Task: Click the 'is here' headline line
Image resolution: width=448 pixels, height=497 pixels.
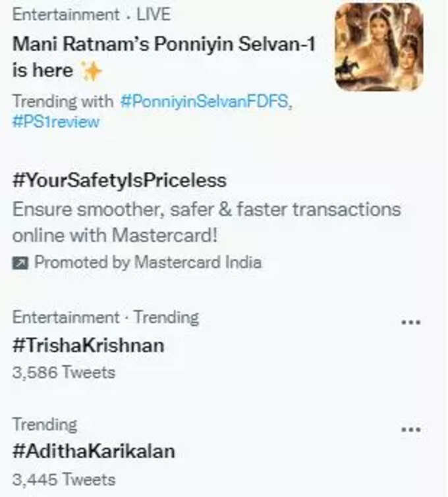Action: click(x=43, y=70)
